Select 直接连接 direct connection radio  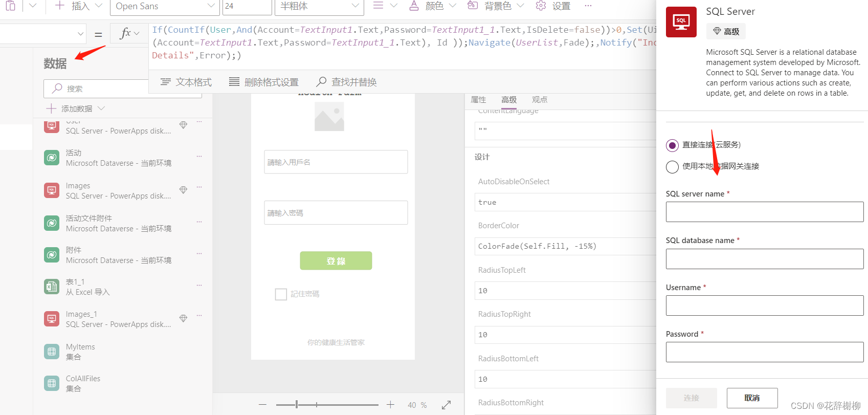pos(673,145)
